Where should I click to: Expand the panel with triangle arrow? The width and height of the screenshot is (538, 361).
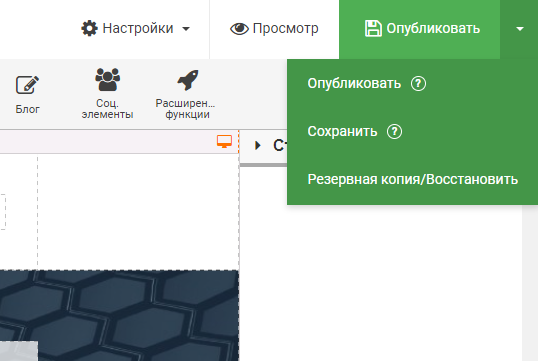click(x=258, y=145)
